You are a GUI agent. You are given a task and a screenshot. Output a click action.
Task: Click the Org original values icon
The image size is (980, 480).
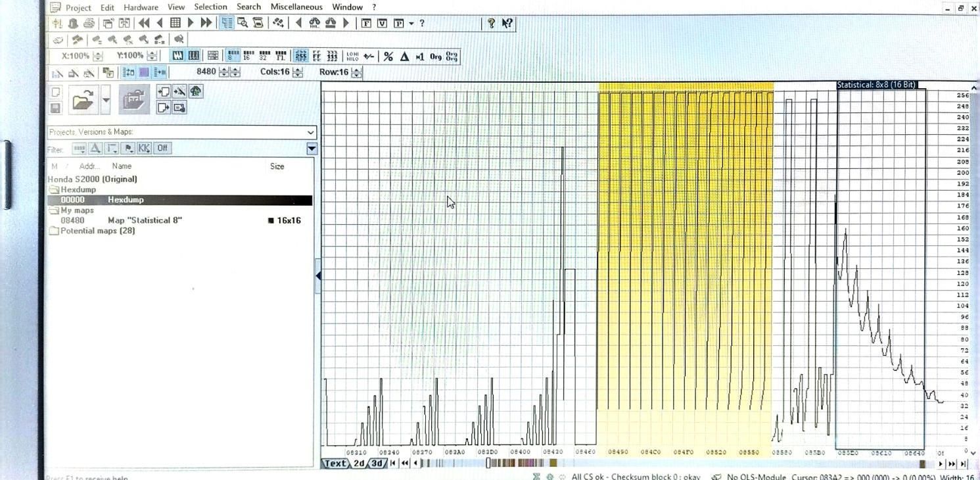click(435, 57)
